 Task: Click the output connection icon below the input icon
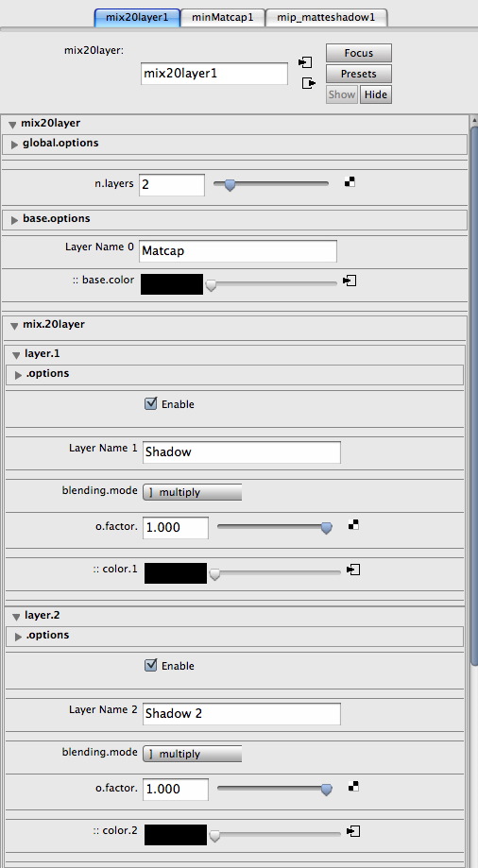pyautogui.click(x=309, y=83)
